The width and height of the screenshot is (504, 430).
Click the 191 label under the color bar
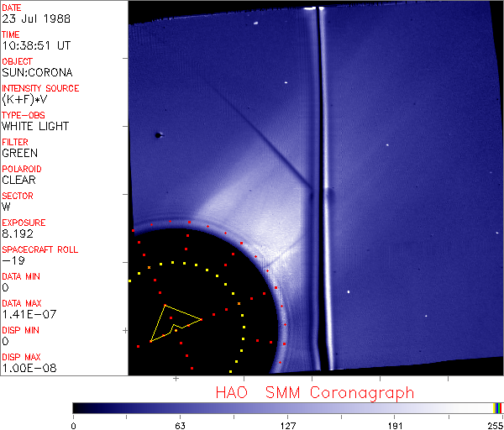(395, 426)
